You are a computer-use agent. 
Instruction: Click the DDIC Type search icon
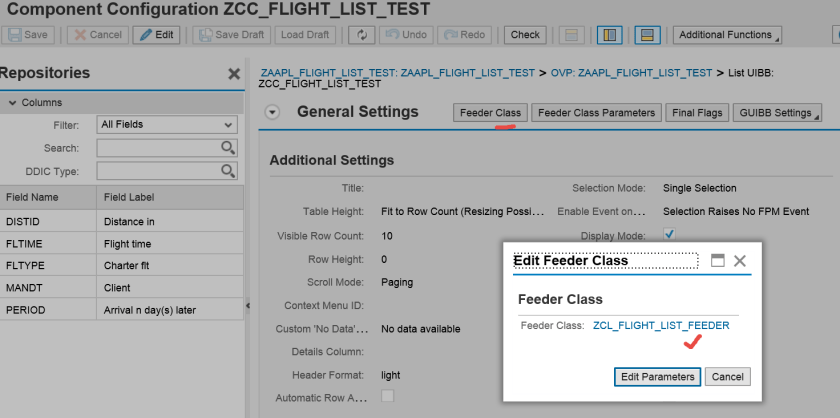(228, 171)
